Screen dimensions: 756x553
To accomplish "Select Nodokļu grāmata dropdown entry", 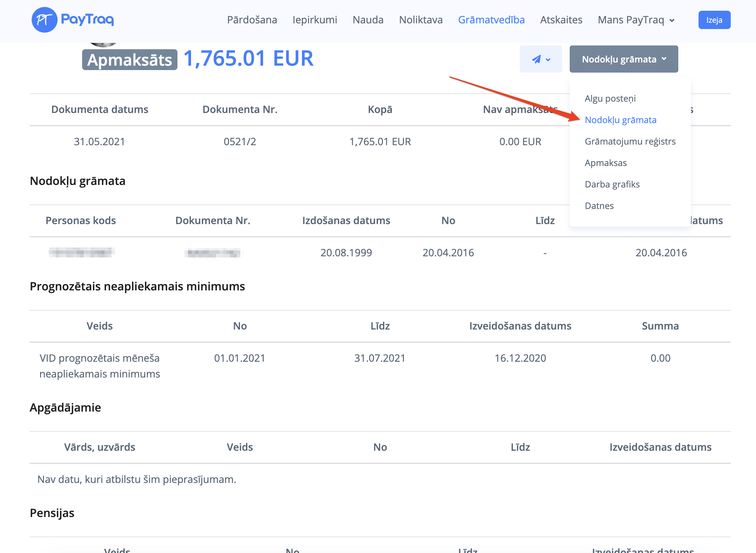I will (620, 120).
